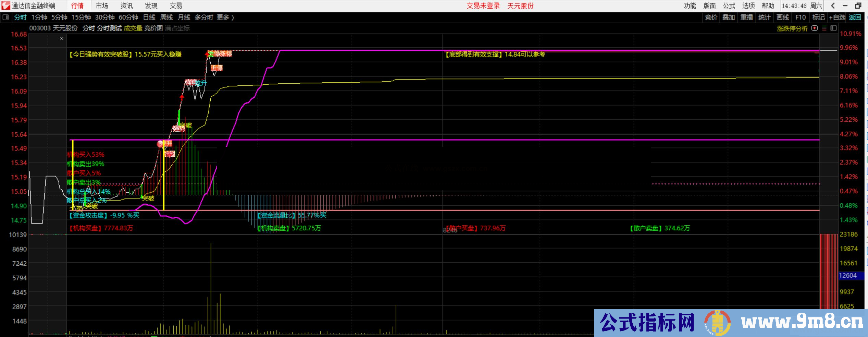Image resolution: width=868 pixels, height=337 pixels.
Task: Toggle the right side panel layout icon
Action: click(833, 28)
